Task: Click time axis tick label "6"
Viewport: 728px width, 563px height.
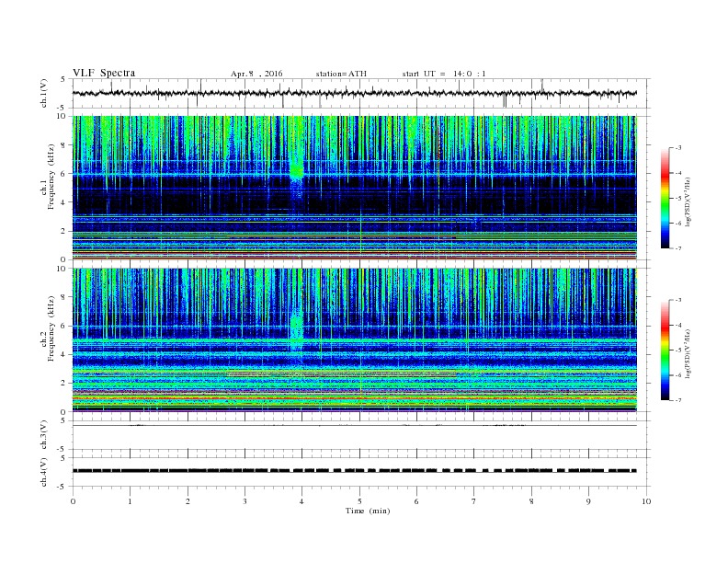Action: pos(417,501)
